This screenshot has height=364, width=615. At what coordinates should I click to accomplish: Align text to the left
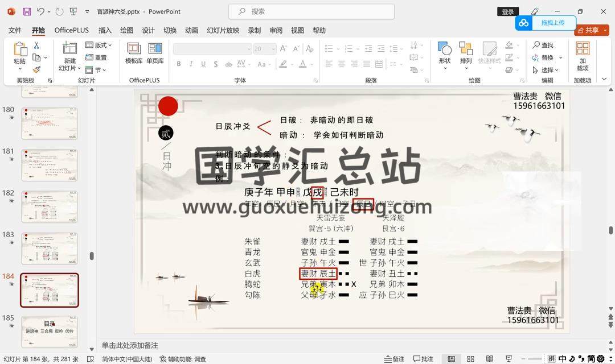329,64
